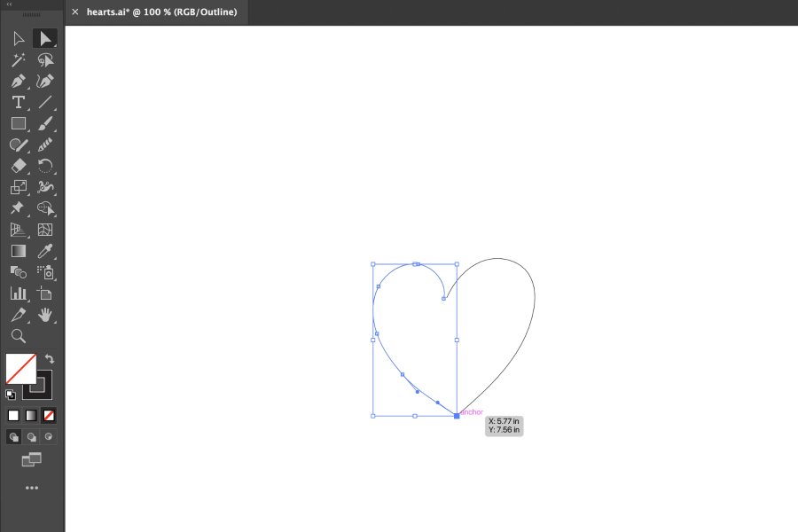The width and height of the screenshot is (798, 532).
Task: Enable Draw Normal mode
Action: 13,437
